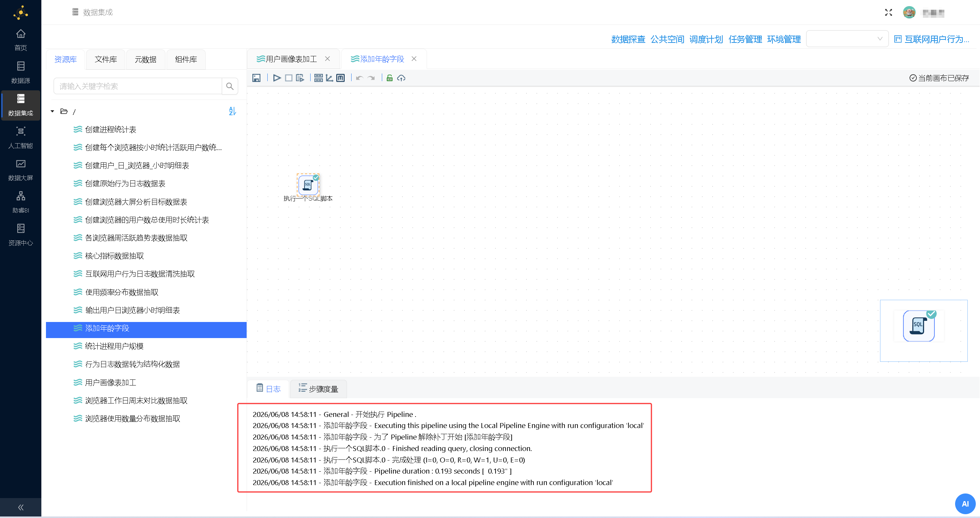
Task: Open the 环境管理 link
Action: click(x=784, y=39)
